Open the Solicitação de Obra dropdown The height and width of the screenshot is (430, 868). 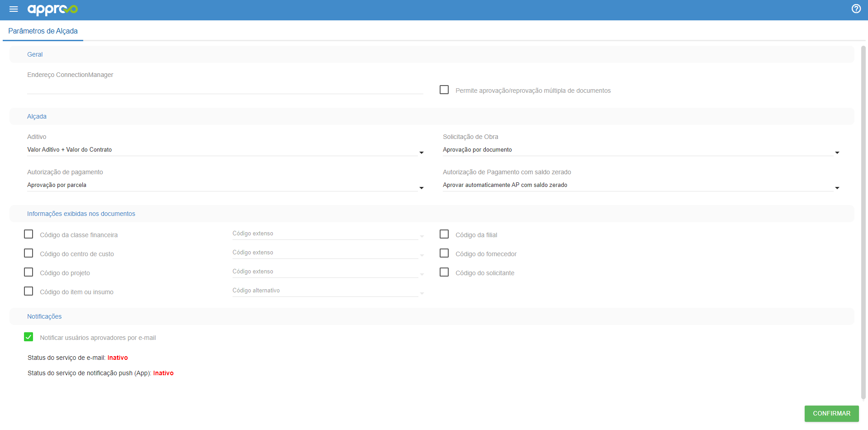[x=641, y=150]
